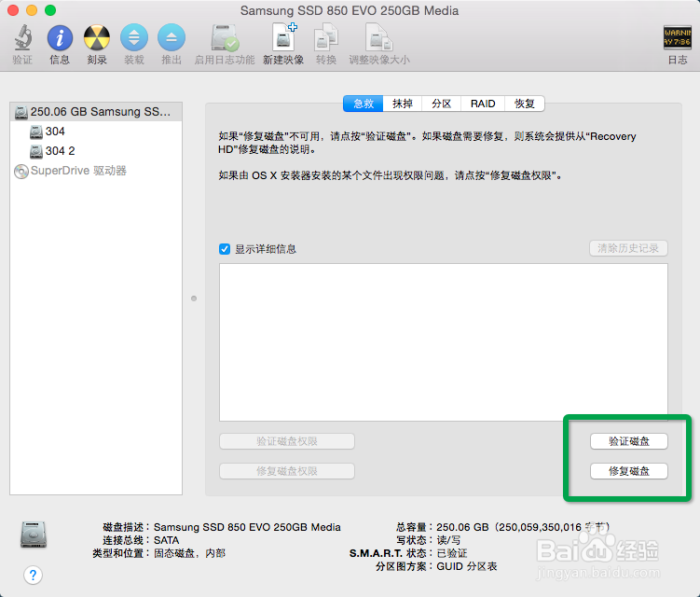Screen dimensions: 700x597
Task: Click the Resize Image (调整映像大小) icon
Action: point(379,37)
